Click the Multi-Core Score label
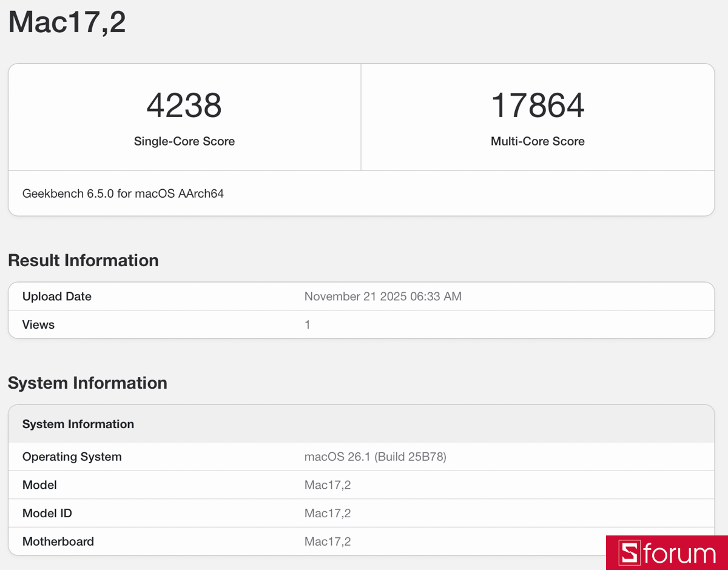This screenshot has height=570, width=728. point(538,141)
